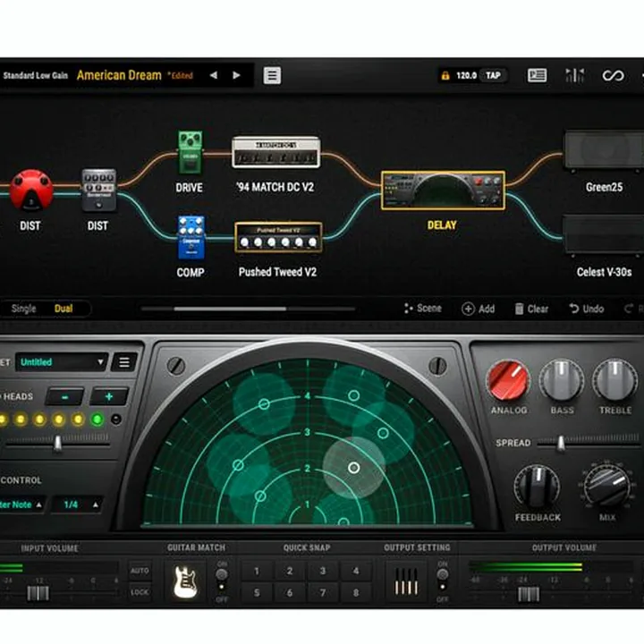
Task: Toggle the input LOCK button
Action: coord(140,592)
